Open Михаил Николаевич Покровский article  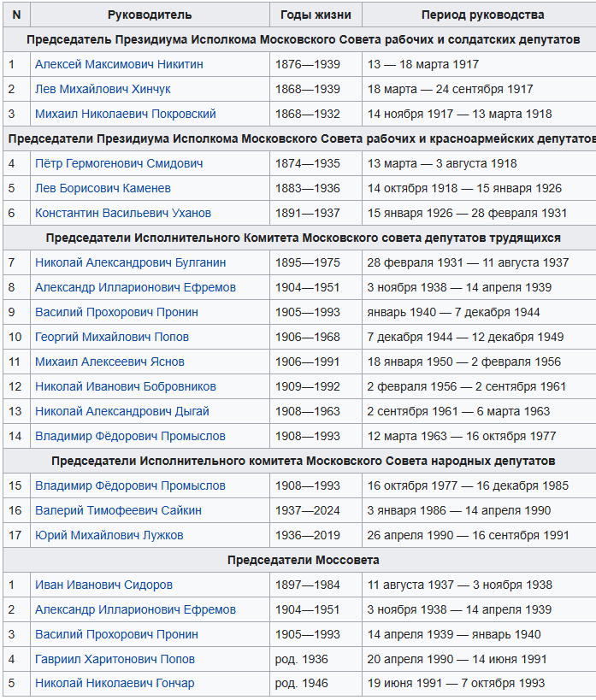125,114
